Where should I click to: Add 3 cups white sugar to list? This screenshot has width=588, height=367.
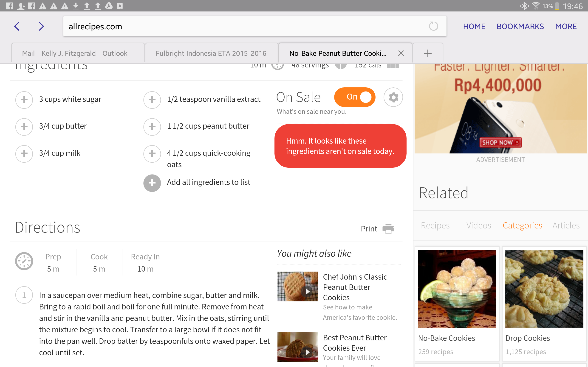pyautogui.click(x=24, y=100)
